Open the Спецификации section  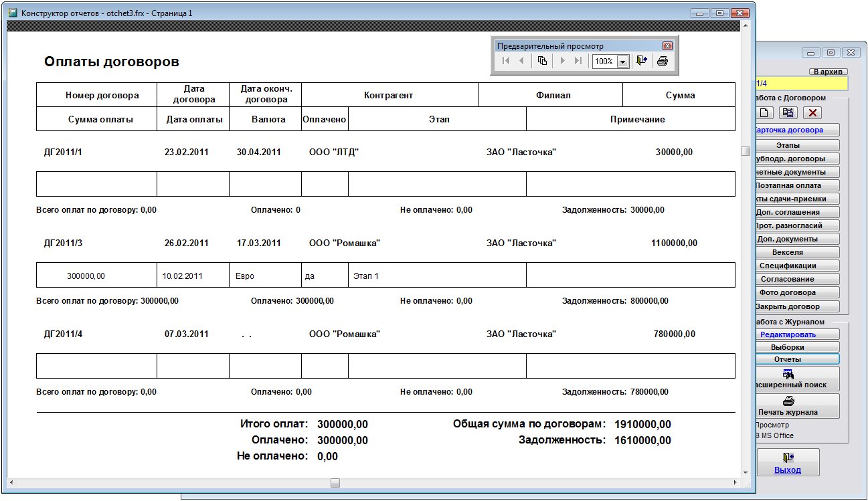(788, 266)
